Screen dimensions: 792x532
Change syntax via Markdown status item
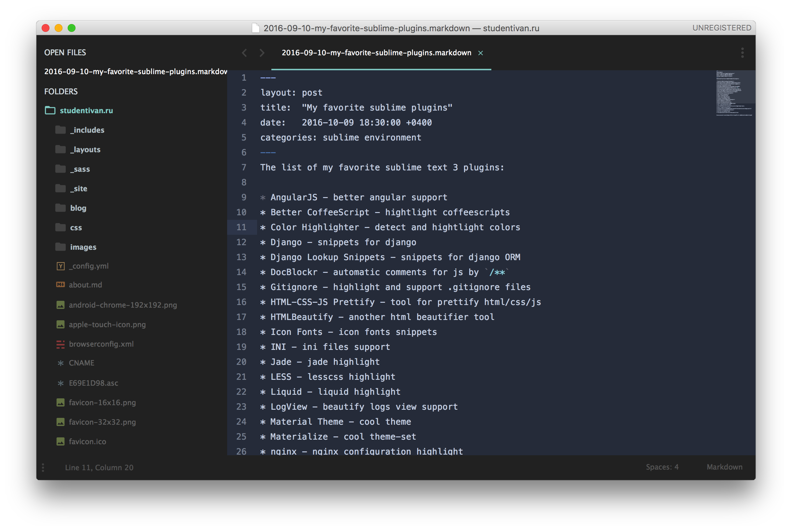724,467
